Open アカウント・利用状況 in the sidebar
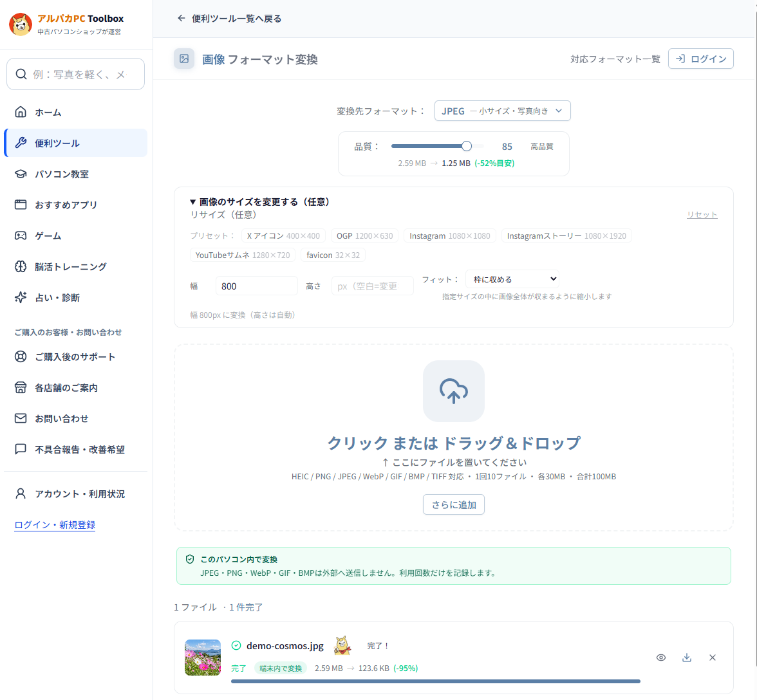Image resolution: width=757 pixels, height=700 pixels. pos(76,493)
